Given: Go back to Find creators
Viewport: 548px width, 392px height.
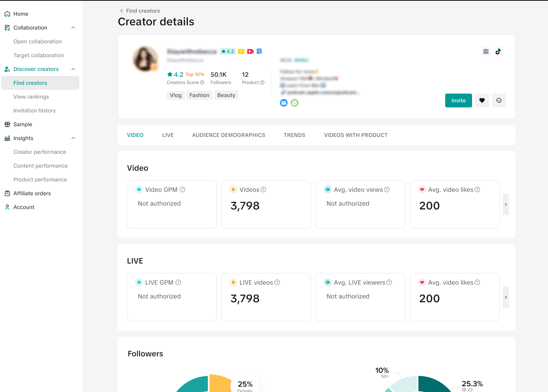Looking at the screenshot, I should pyautogui.click(x=140, y=11).
